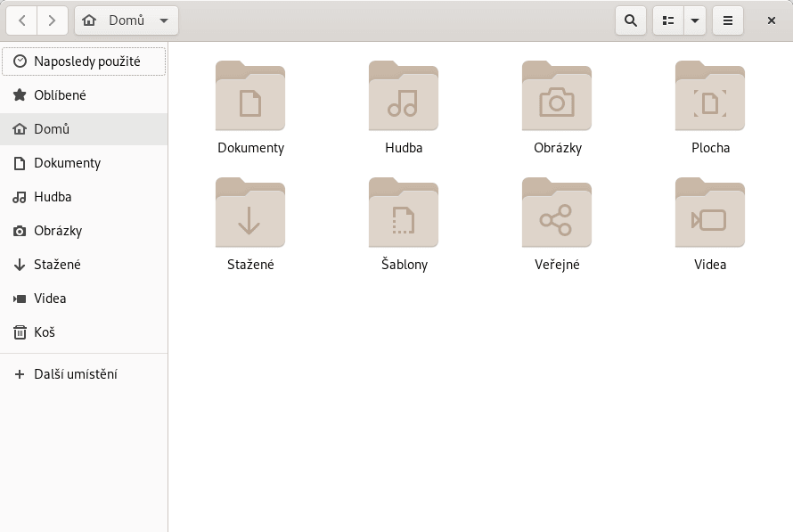The width and height of the screenshot is (793, 532).
Task: Select the Veřejné folder icon
Action: [x=557, y=212]
